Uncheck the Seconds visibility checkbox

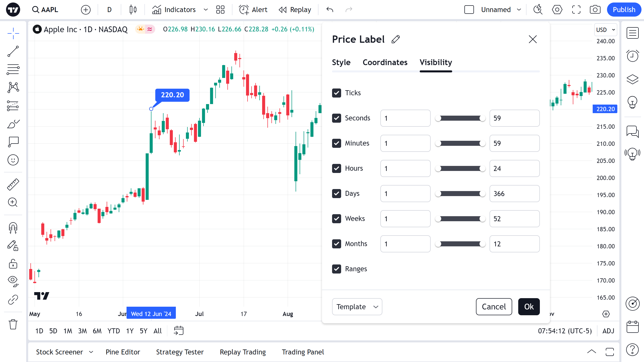337,118
